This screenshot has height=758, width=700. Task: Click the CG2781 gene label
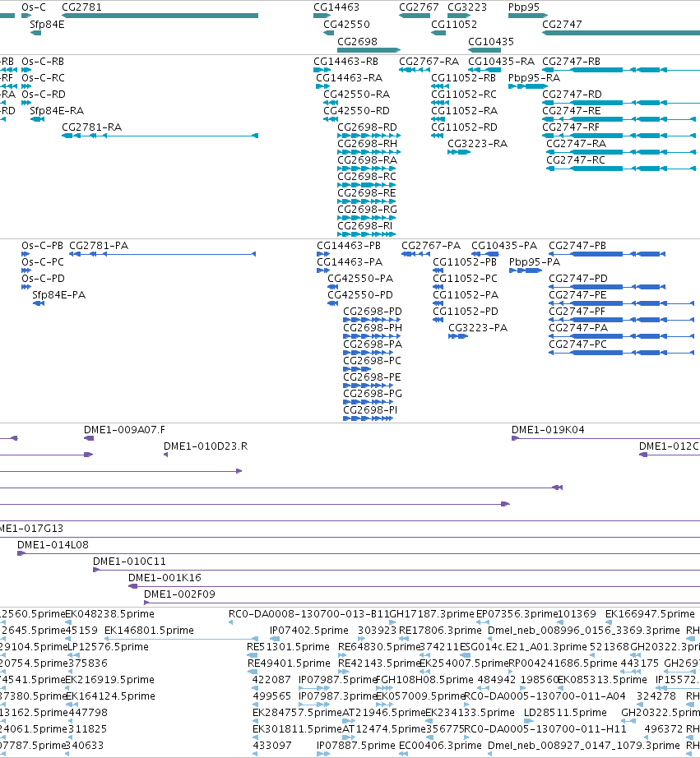pyautogui.click(x=81, y=7)
